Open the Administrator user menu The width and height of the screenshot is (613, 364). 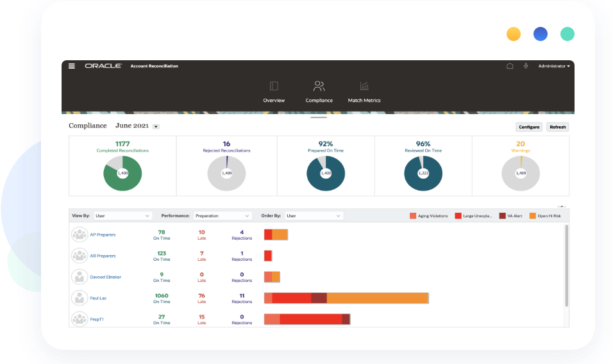pyautogui.click(x=553, y=66)
